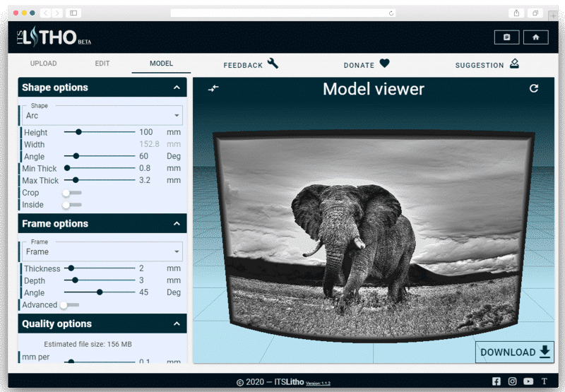The height and width of the screenshot is (392, 565).
Task: Click the Height value field 100
Action: [x=146, y=132]
